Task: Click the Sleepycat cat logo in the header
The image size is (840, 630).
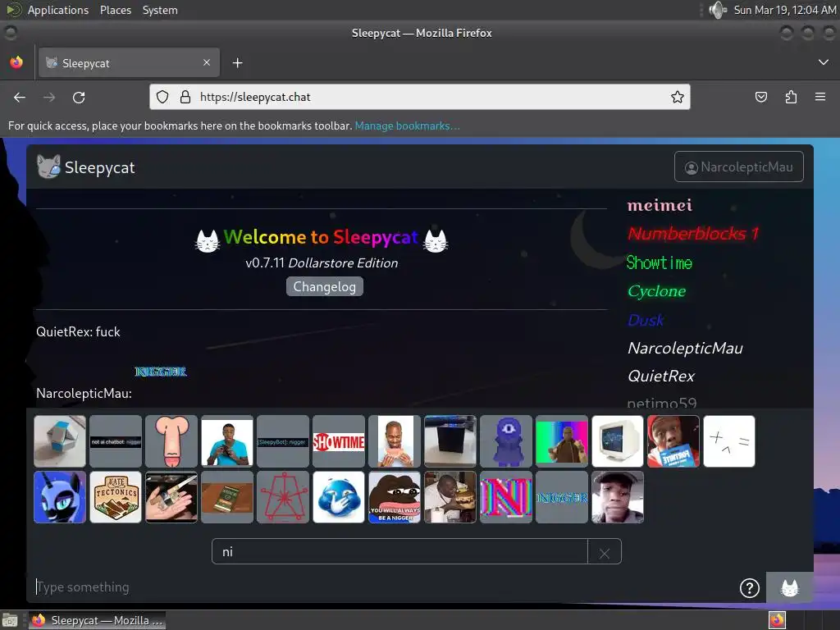Action: 48,167
